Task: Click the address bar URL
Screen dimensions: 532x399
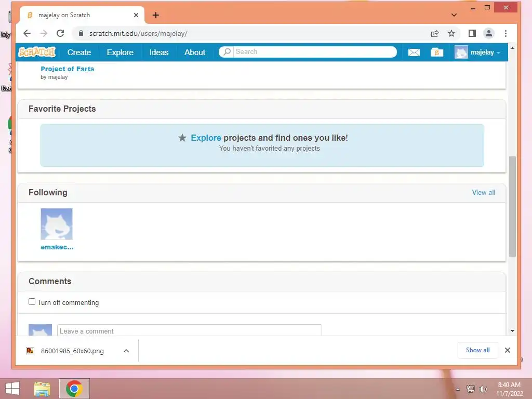Action: pos(138,33)
